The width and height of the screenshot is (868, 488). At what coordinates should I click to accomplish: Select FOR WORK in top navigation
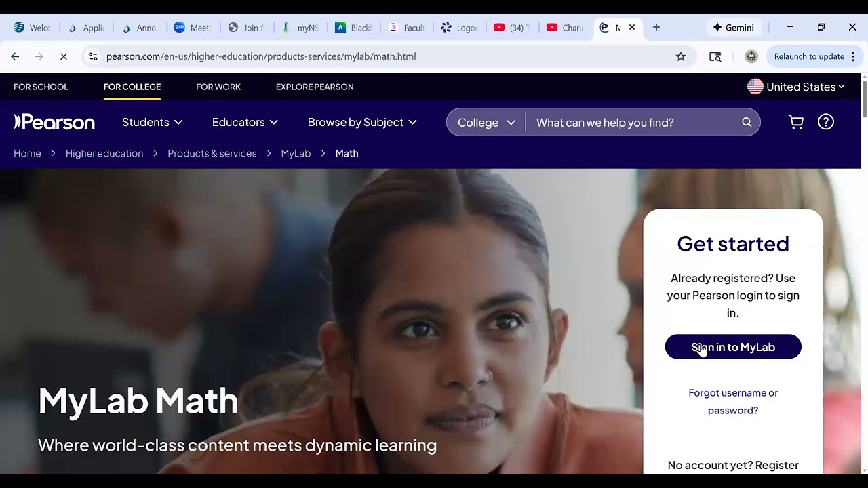click(x=218, y=87)
